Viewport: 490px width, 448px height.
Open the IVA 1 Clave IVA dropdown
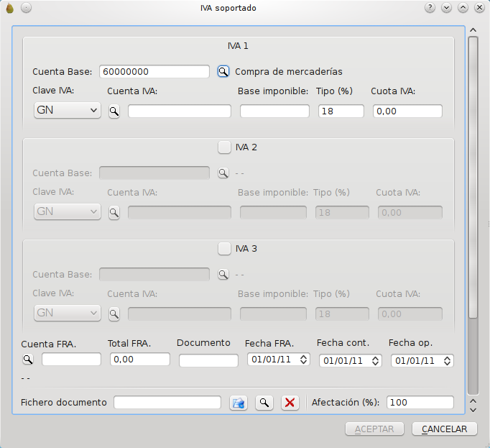pyautogui.click(x=68, y=110)
